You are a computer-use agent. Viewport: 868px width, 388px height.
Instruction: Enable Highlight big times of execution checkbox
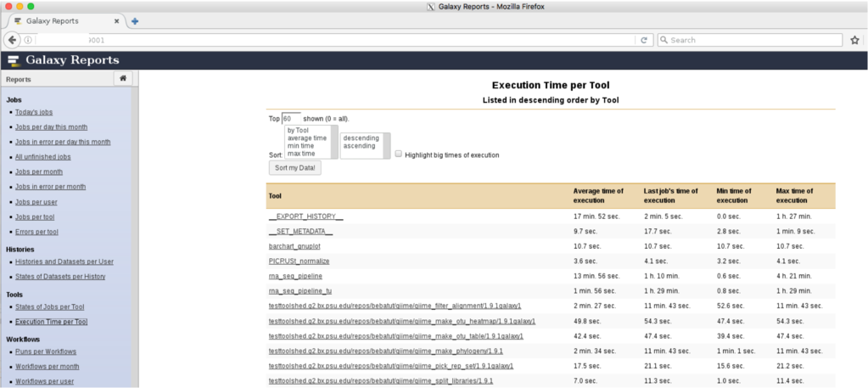(399, 155)
